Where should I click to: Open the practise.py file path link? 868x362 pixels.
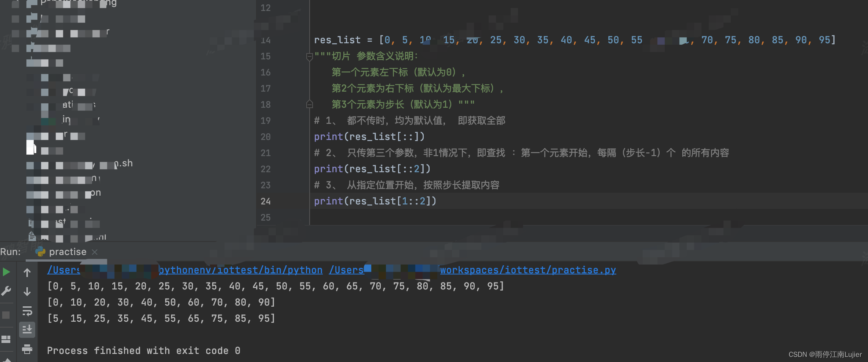pyautogui.click(x=473, y=270)
